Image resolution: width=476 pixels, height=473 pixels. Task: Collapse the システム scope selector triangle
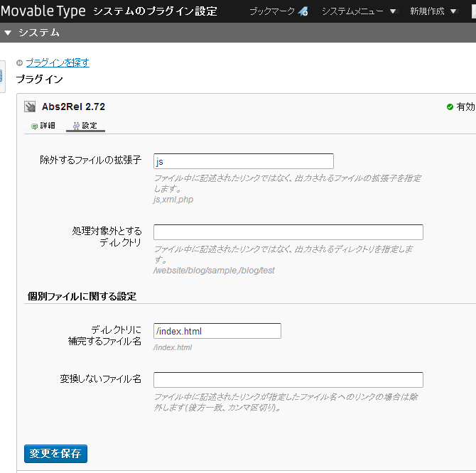[8, 33]
